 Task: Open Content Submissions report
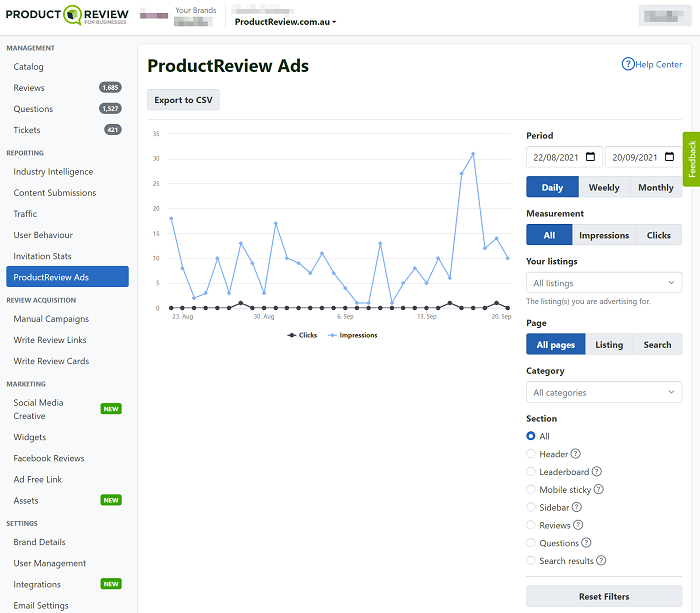(67, 192)
